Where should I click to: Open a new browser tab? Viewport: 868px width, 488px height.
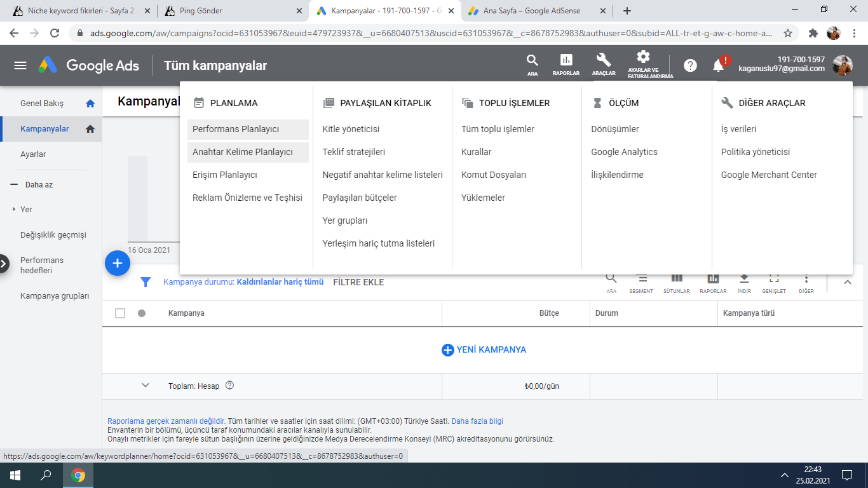[627, 11]
